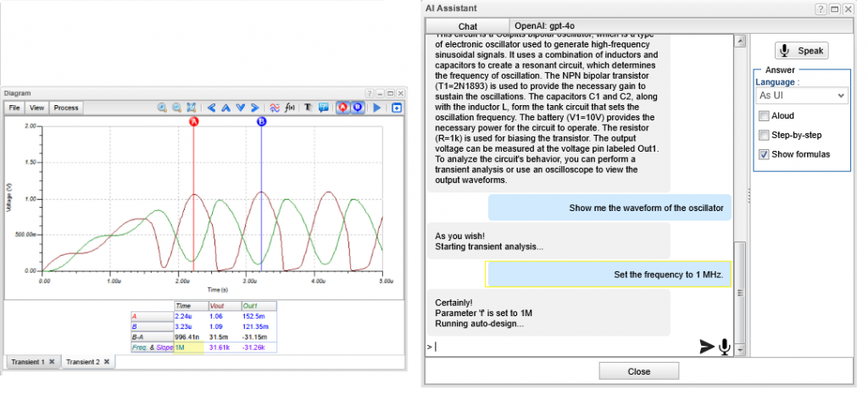The image size is (868, 406).
Task: Move diagram up with the arrow
Action: click(x=225, y=108)
